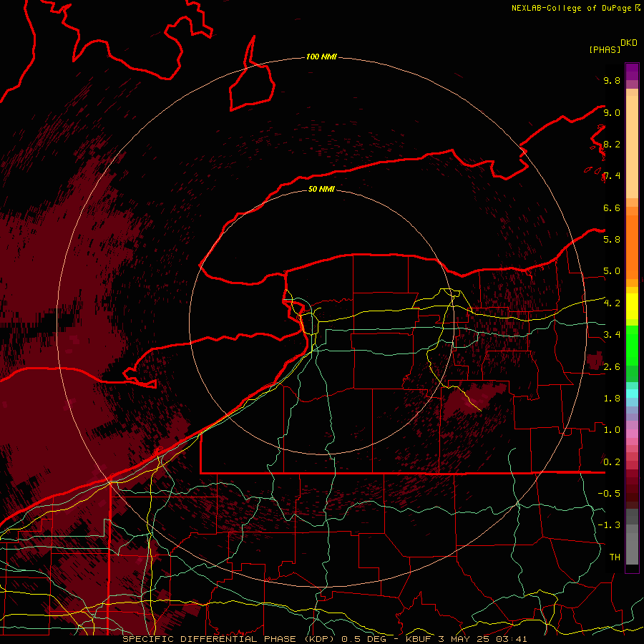Click the bright green segment of the color bar
The width and height of the screenshot is (644, 644).
[x=632, y=345]
